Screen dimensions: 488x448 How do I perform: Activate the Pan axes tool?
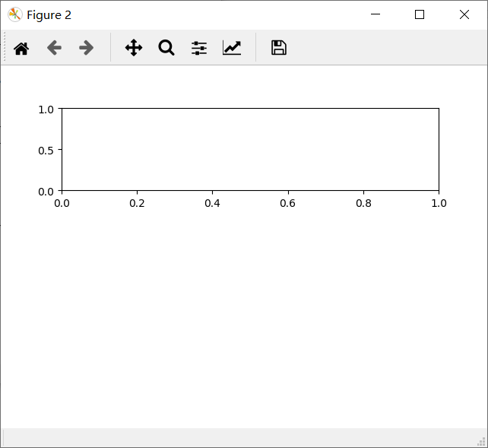click(134, 48)
